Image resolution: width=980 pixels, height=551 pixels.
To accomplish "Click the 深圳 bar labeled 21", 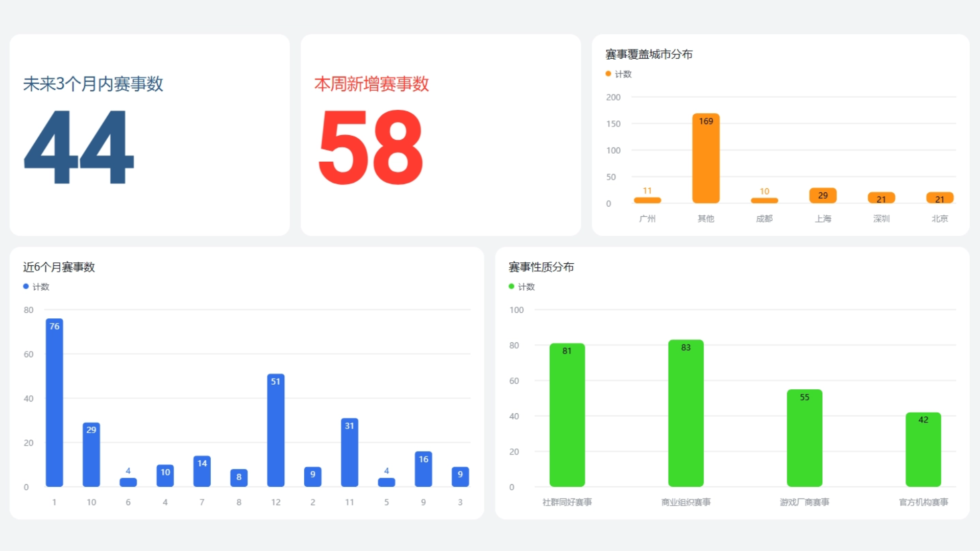I will click(881, 198).
